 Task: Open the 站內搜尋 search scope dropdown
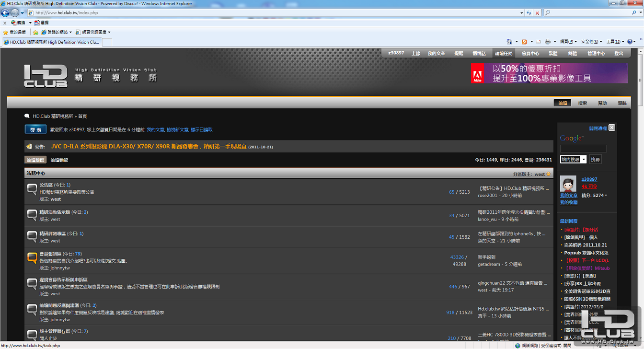(573, 160)
